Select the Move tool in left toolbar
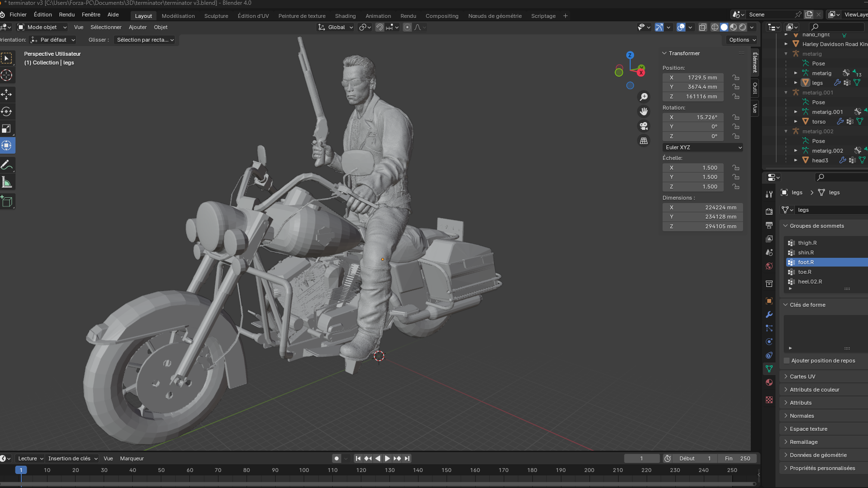868x488 pixels. point(7,94)
